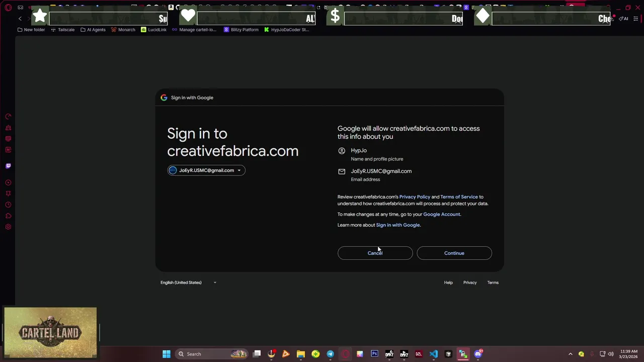Open the Terms of Service link
This screenshot has width=644, height=362.
pos(459,197)
